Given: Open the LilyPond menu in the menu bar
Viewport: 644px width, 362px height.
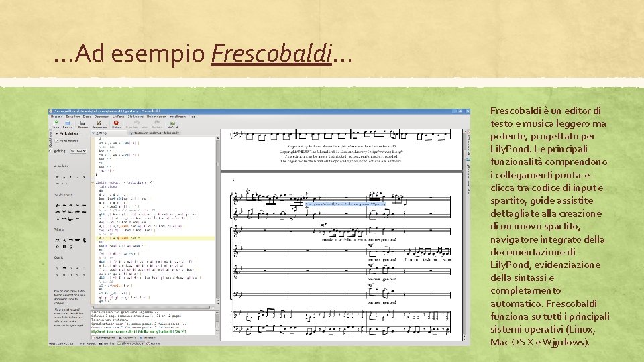Looking at the screenshot, I should click(x=118, y=117).
